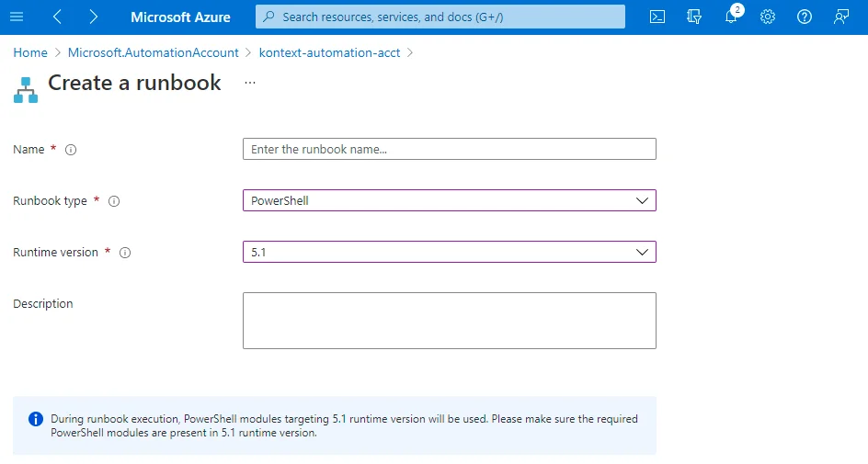Expand the Runtime version 5.1 dropdown

click(x=449, y=252)
